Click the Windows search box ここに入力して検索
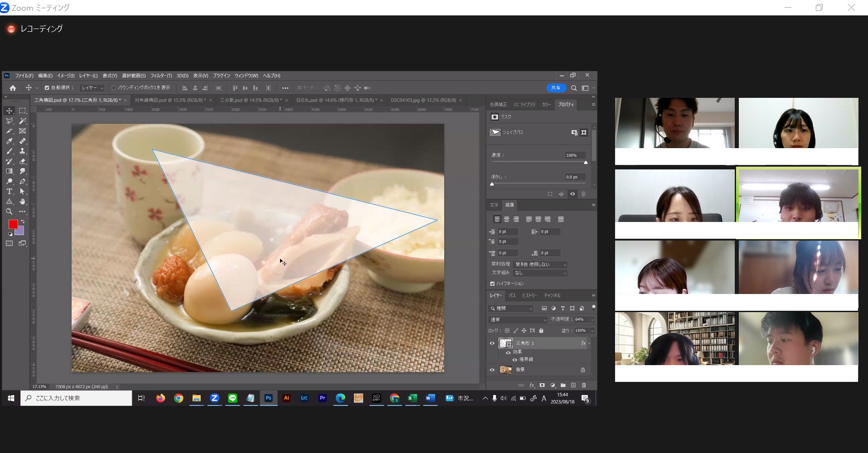Viewport: 868px width, 453px height. [76, 398]
